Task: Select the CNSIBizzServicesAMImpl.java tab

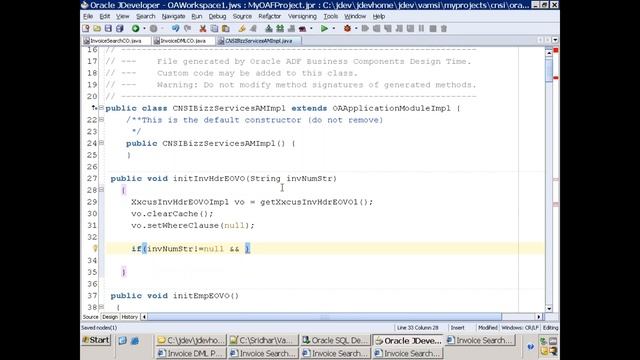Action: click(259, 41)
